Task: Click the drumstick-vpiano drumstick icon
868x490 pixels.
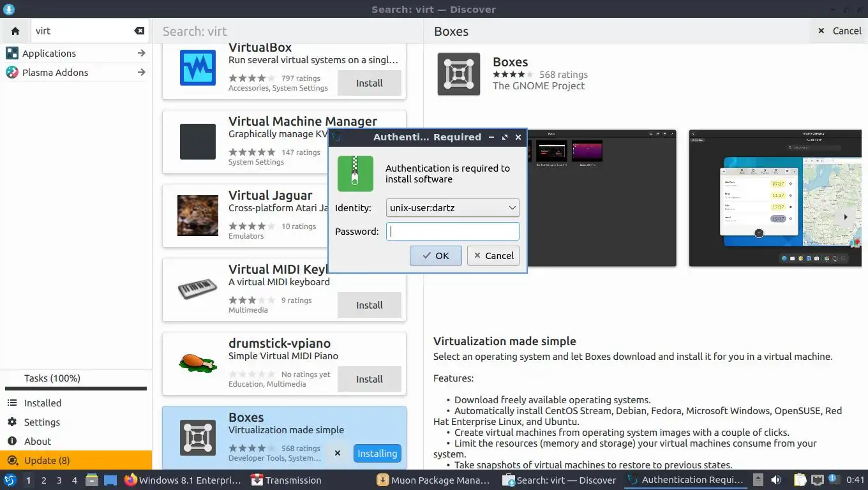Action: (x=198, y=362)
